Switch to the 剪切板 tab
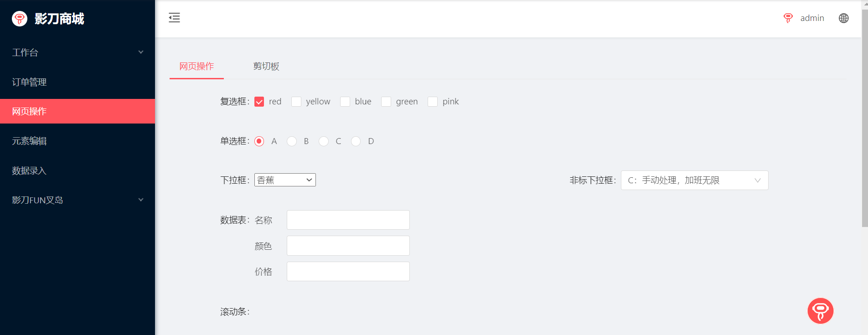This screenshot has height=335, width=868. (266, 67)
